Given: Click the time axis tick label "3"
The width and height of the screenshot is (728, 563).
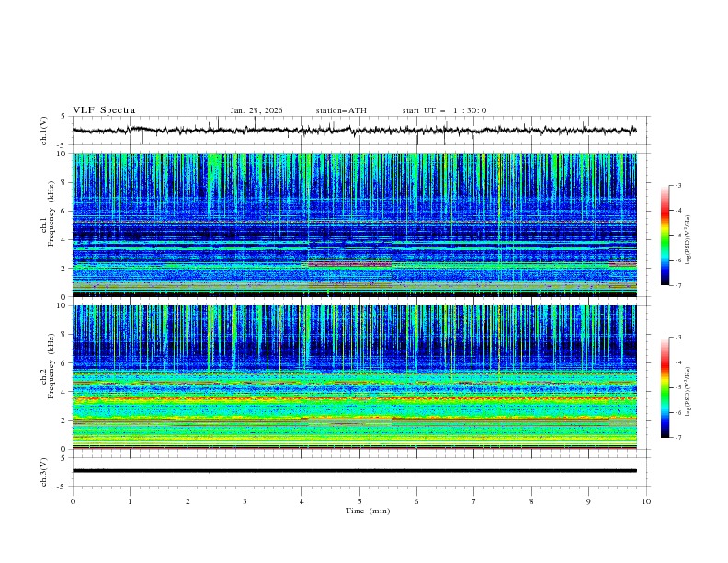Looking at the screenshot, I should tap(245, 501).
